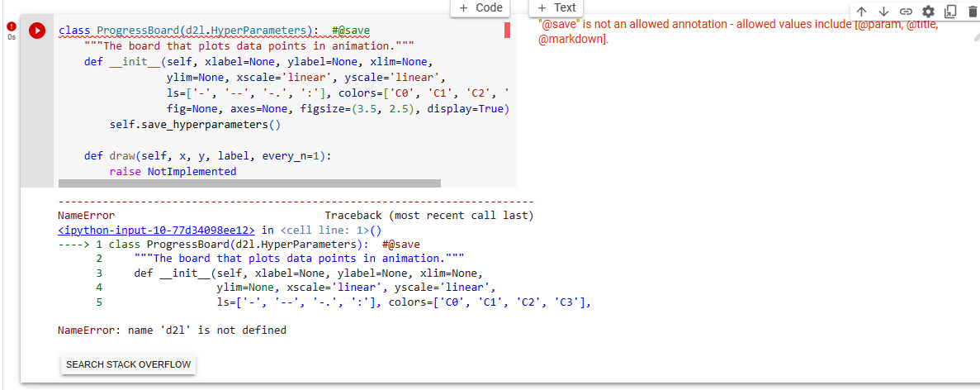The width and height of the screenshot is (980, 390).
Task: Click the 0s execution time label
Action: tap(12, 37)
